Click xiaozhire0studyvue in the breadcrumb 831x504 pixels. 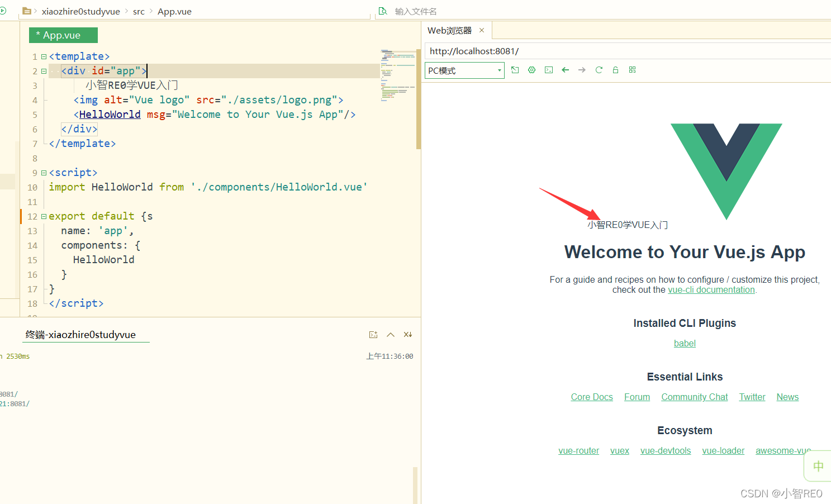pos(80,11)
